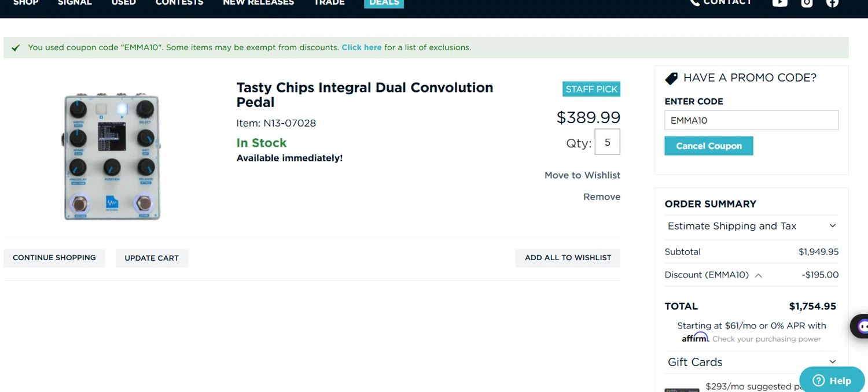
Task: Open the Contests menu item
Action: (x=179, y=3)
